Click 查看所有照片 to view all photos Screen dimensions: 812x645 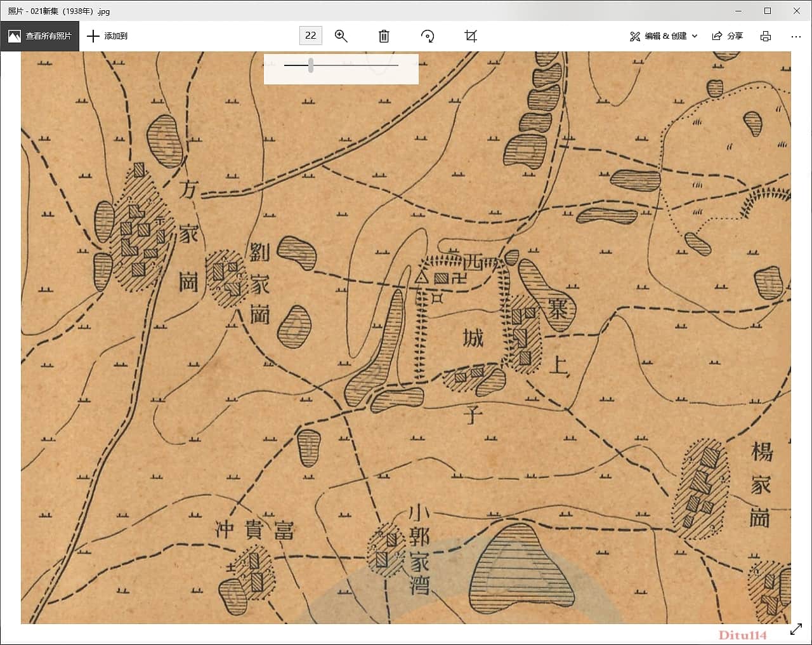click(x=40, y=36)
